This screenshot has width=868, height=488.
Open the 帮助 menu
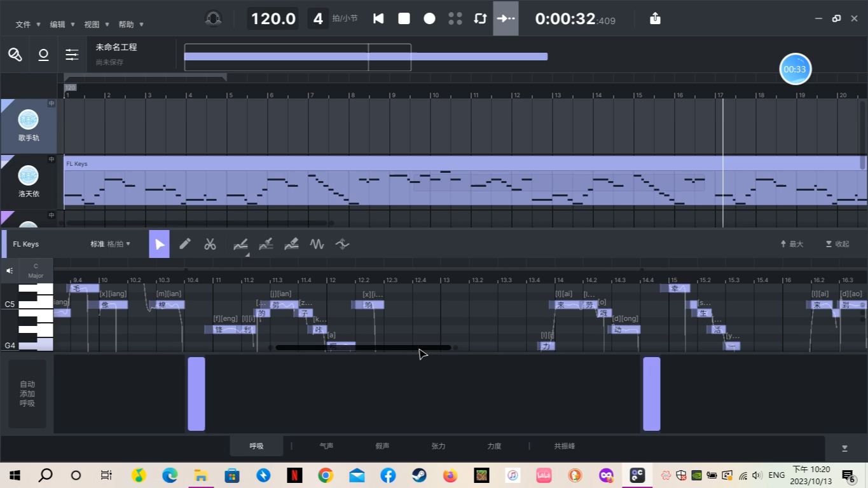click(x=131, y=24)
